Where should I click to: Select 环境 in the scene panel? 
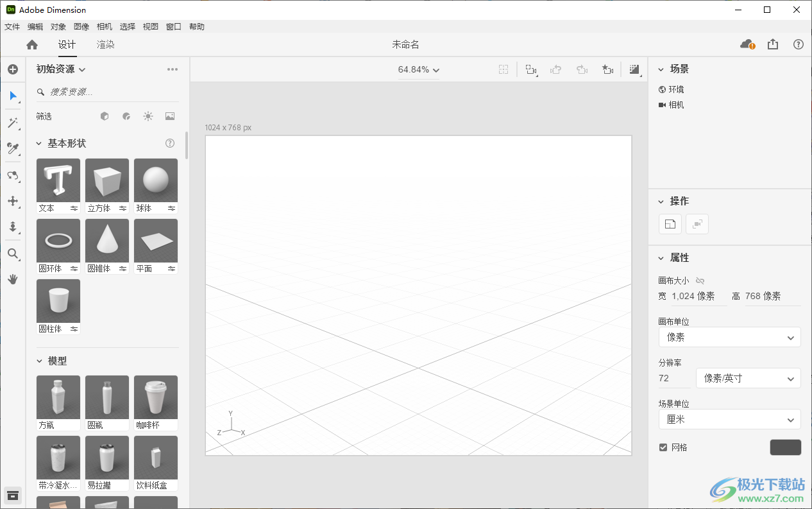coord(672,89)
